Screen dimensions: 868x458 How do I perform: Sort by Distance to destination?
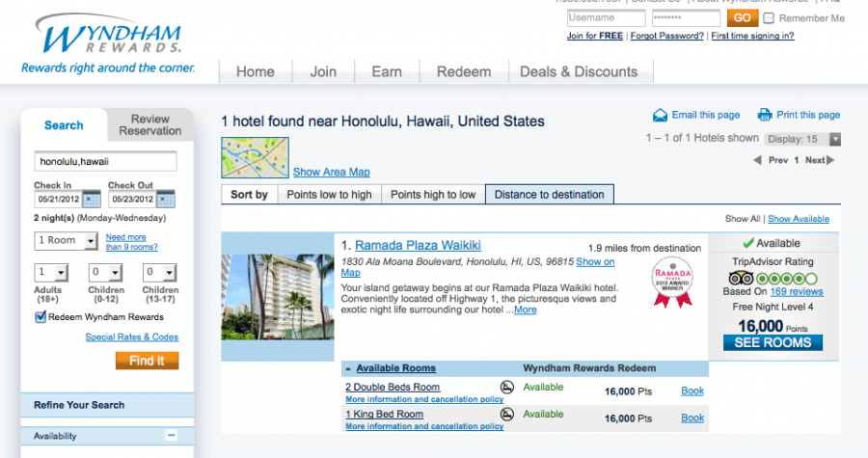coord(549,195)
